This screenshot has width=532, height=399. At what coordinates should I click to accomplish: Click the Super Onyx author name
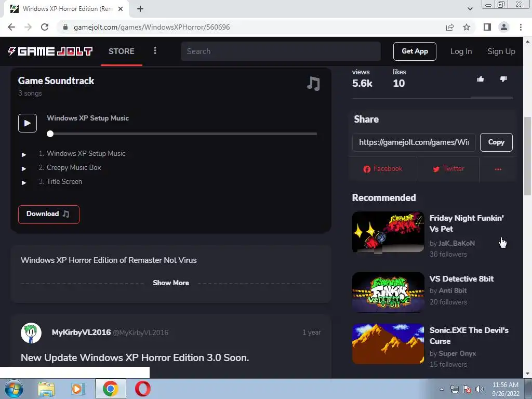457,353
